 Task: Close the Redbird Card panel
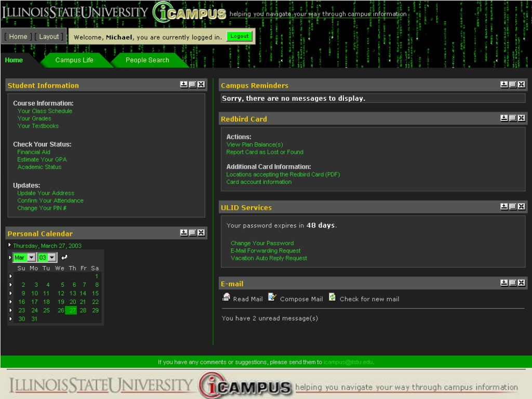[x=522, y=118]
